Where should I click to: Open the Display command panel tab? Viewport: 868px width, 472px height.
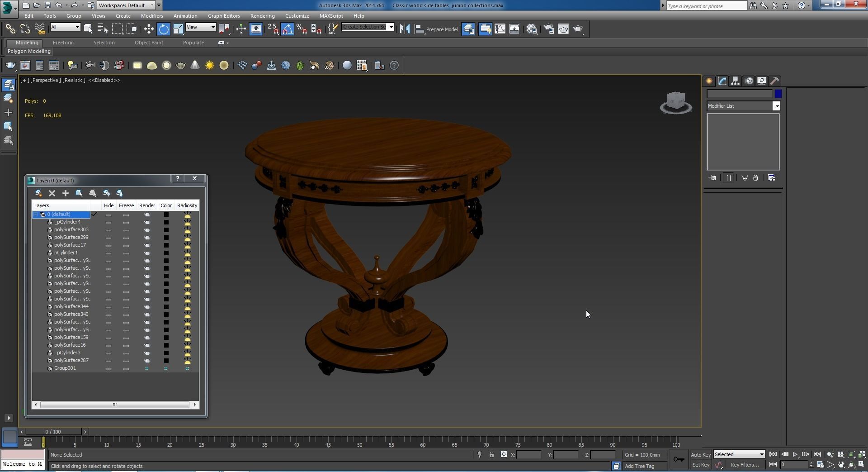[x=762, y=81]
